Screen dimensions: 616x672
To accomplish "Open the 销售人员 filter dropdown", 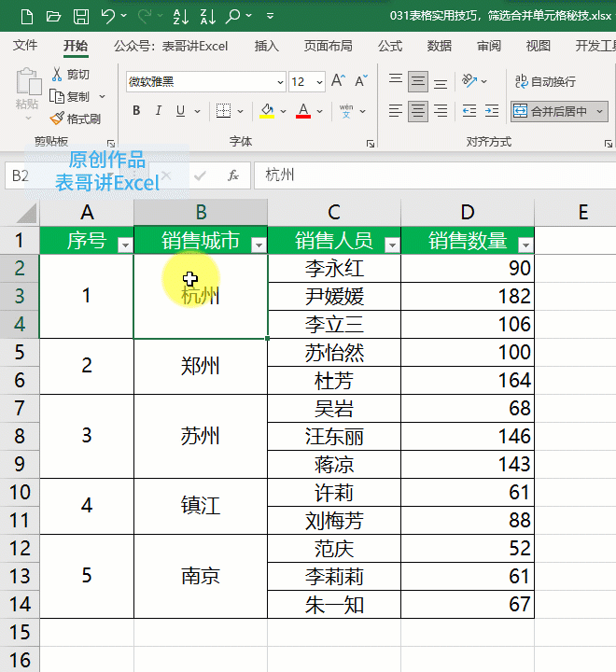I will [392, 245].
